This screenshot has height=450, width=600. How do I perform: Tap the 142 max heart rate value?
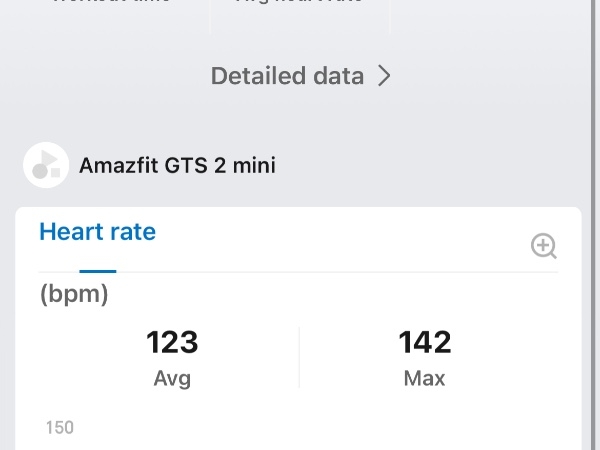pos(425,343)
